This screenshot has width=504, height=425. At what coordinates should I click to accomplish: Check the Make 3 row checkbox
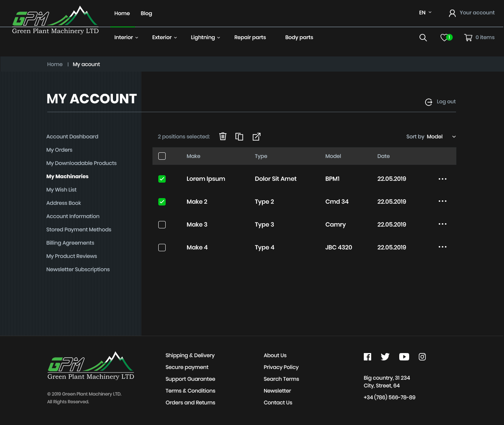tap(162, 225)
